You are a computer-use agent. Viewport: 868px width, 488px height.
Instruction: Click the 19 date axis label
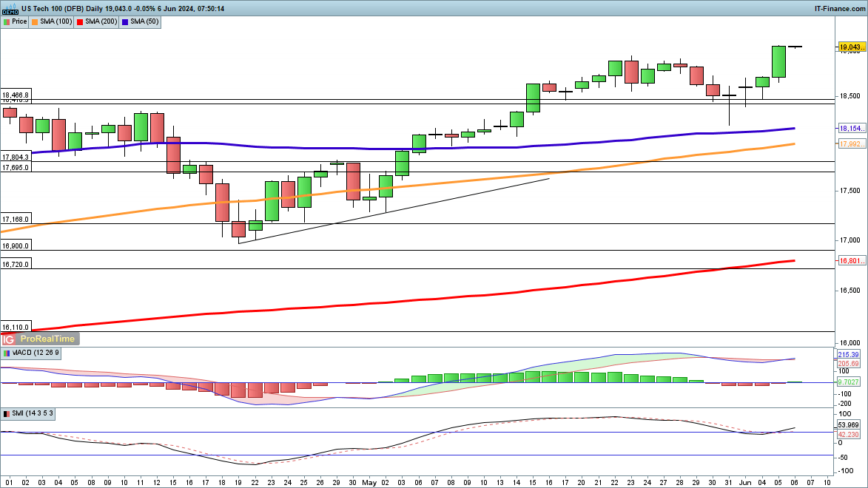click(238, 483)
